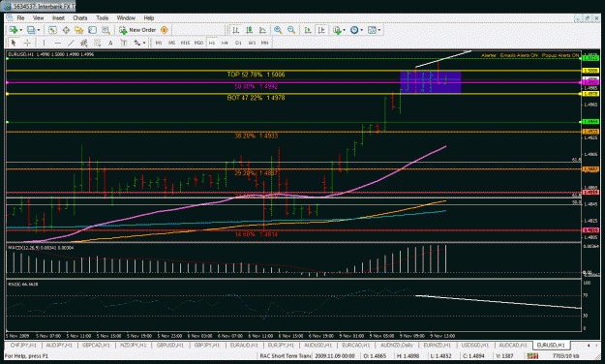605x364 pixels.
Task: Switch to M15 timeframe
Action: click(185, 43)
